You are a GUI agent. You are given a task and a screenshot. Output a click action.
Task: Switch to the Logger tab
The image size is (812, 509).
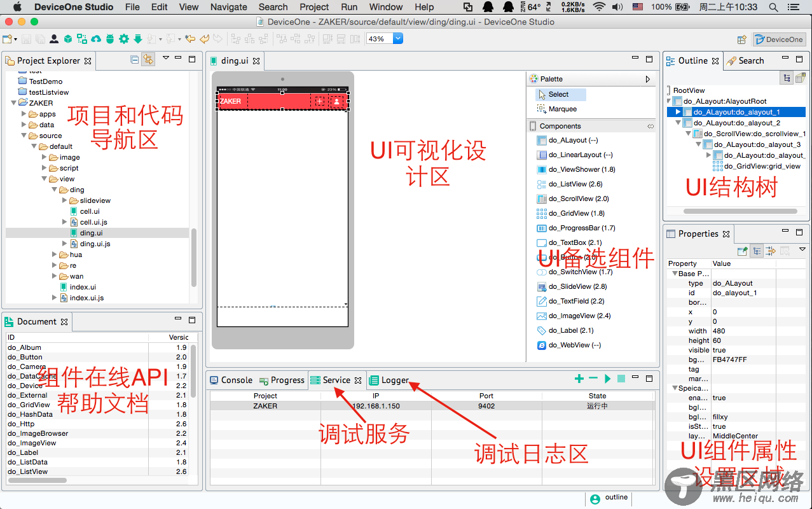coord(389,380)
